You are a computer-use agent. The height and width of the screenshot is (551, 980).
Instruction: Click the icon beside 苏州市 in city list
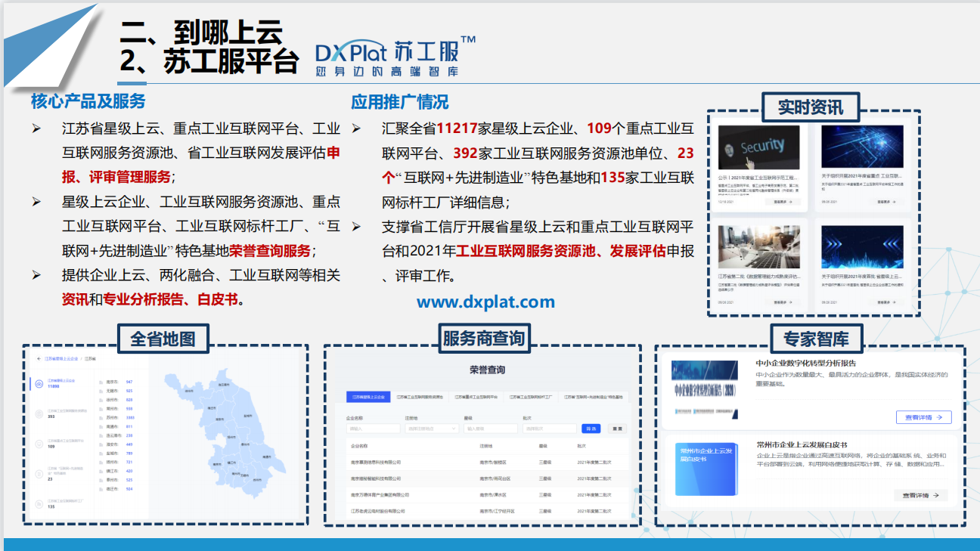101,417
